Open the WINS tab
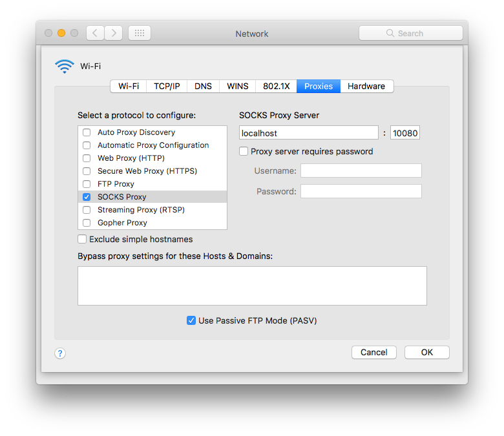504x436 pixels. point(238,86)
